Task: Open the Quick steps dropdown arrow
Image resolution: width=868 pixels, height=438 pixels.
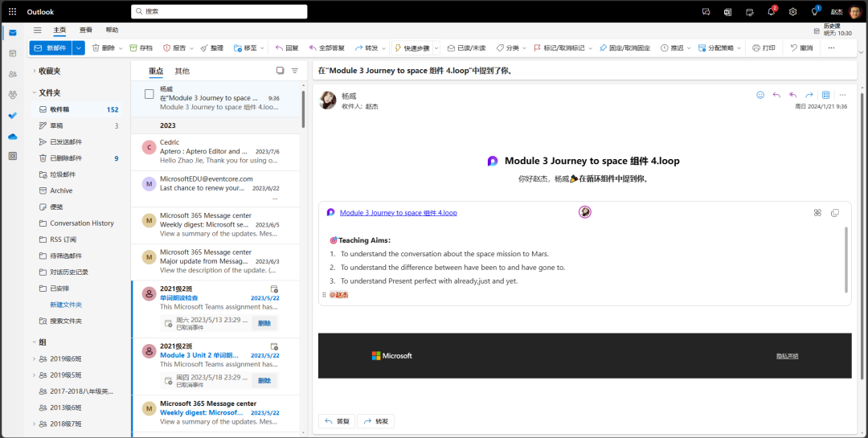Action: 436,48
